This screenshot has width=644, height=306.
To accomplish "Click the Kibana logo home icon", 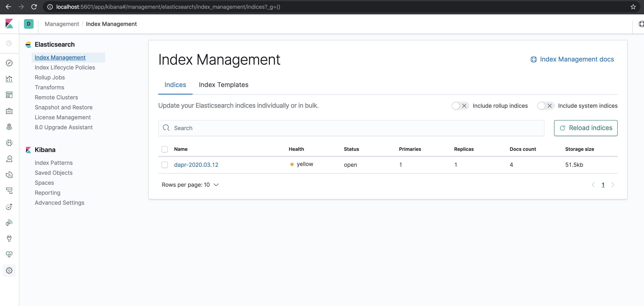I will point(9,24).
